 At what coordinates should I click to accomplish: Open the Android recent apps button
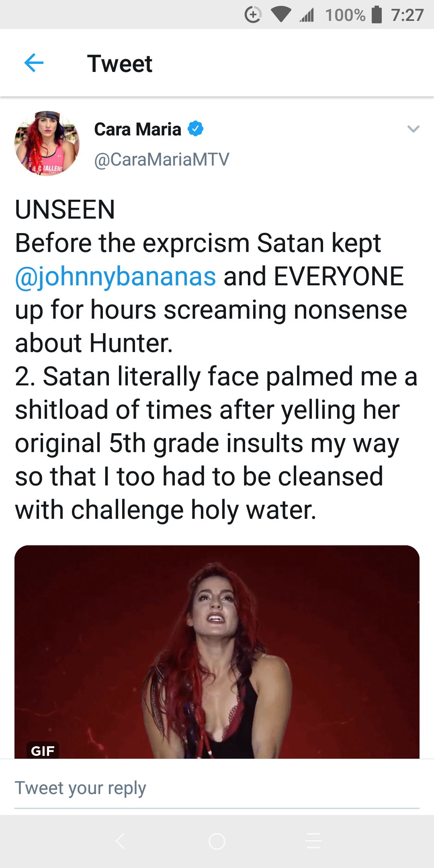pos(313,841)
